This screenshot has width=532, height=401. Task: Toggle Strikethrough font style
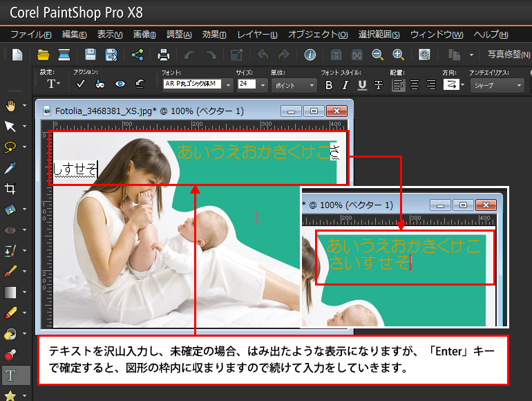click(x=379, y=85)
